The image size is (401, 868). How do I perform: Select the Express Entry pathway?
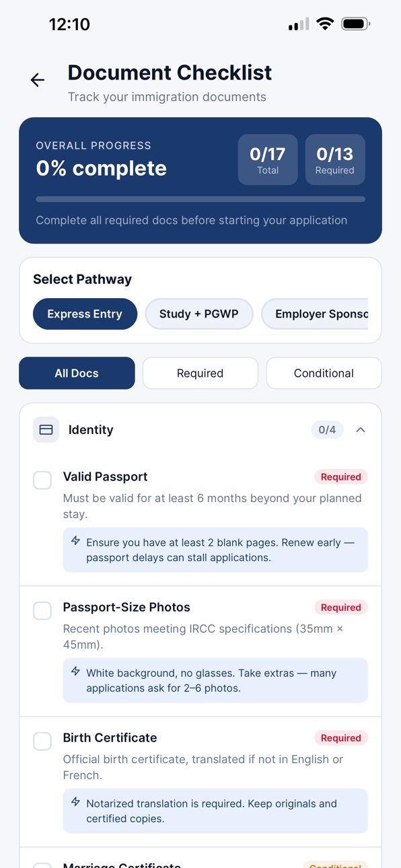pos(85,314)
